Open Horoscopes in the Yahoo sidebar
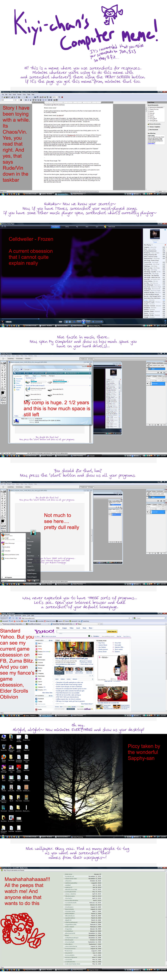Viewport: 167px width, 980px height. coord(41,660)
